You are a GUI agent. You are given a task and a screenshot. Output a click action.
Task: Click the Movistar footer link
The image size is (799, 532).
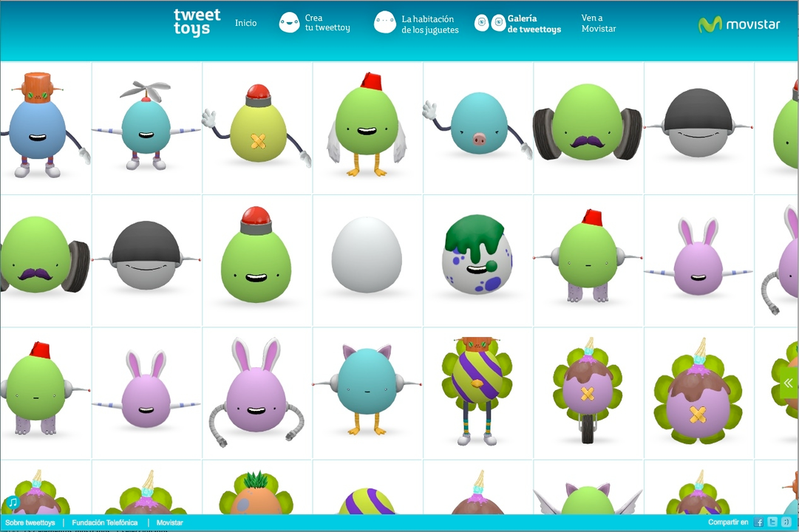pyautogui.click(x=170, y=523)
